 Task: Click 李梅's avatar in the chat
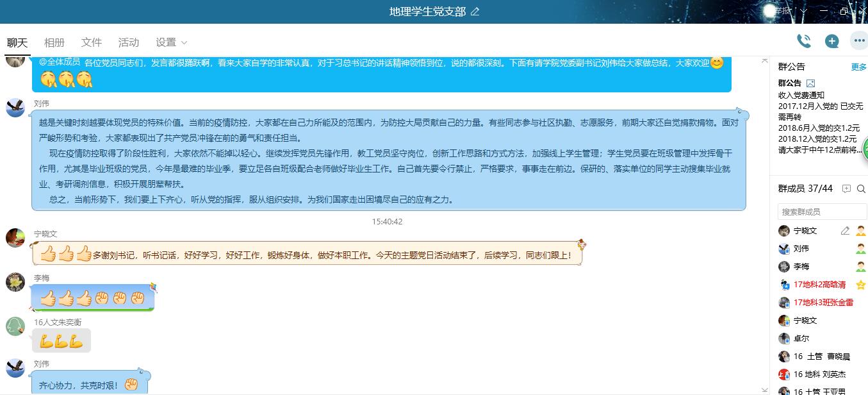tap(15, 282)
